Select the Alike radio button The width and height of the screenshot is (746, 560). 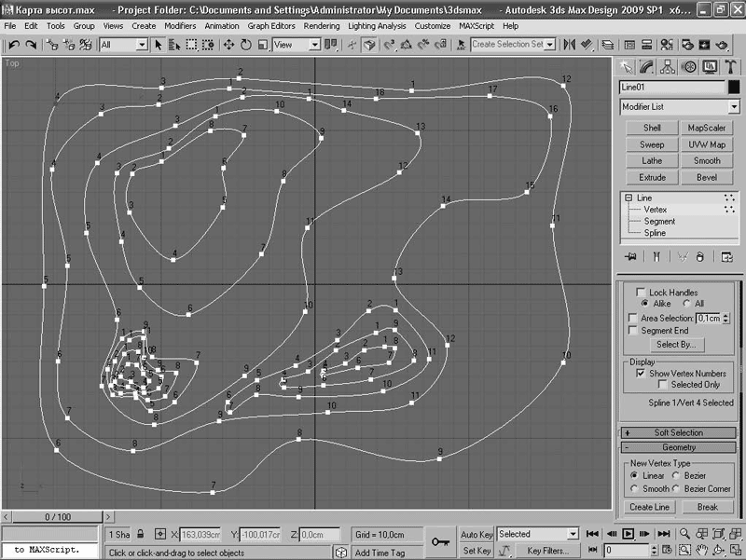(x=644, y=303)
